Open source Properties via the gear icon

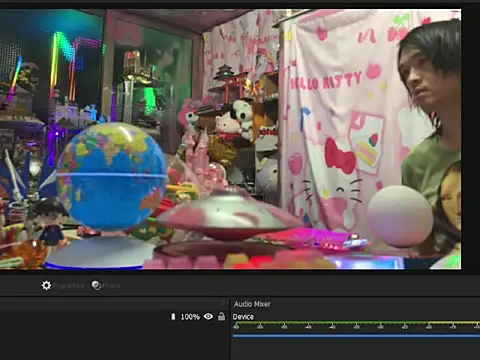(46, 285)
